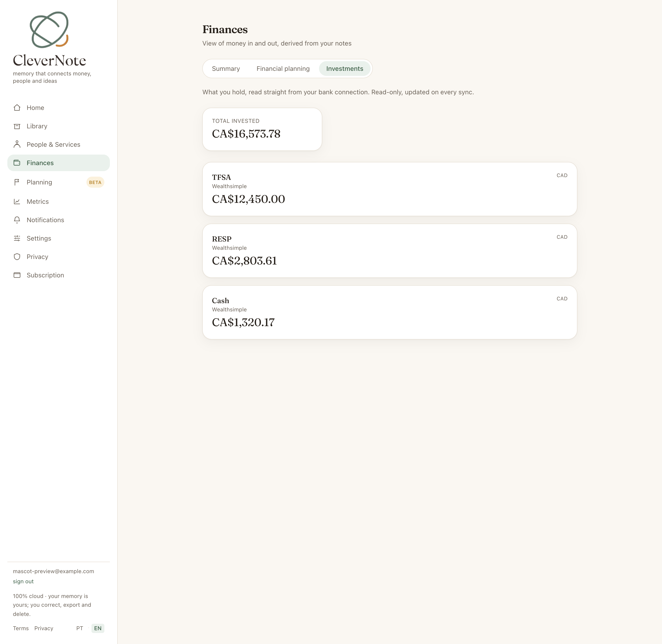This screenshot has width=662, height=644.
Task: Click the sign out link
Action: point(23,581)
